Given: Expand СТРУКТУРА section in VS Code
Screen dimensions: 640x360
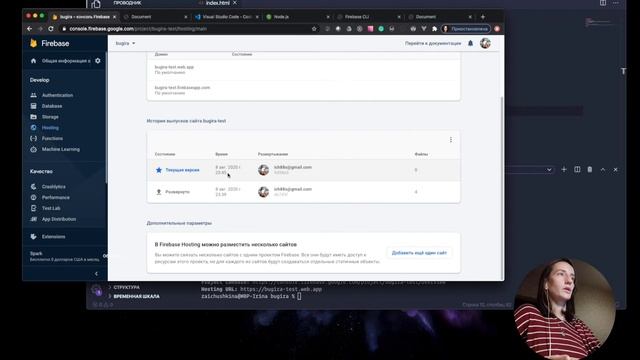Looking at the screenshot, I should click(127, 287).
